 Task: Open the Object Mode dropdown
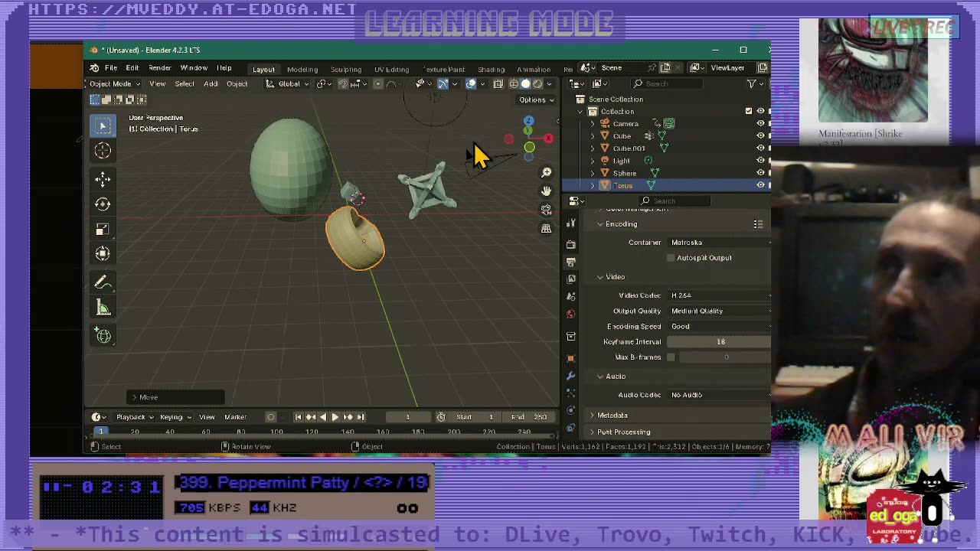115,83
